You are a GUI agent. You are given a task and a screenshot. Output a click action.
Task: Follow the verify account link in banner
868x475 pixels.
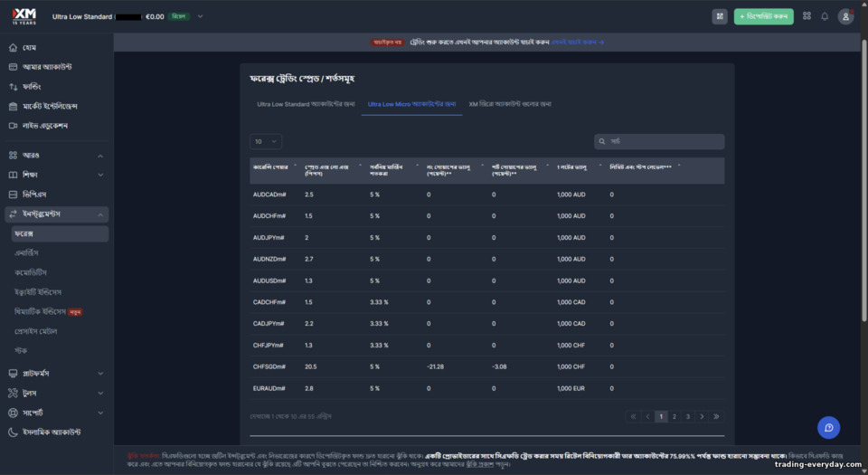[x=578, y=43]
